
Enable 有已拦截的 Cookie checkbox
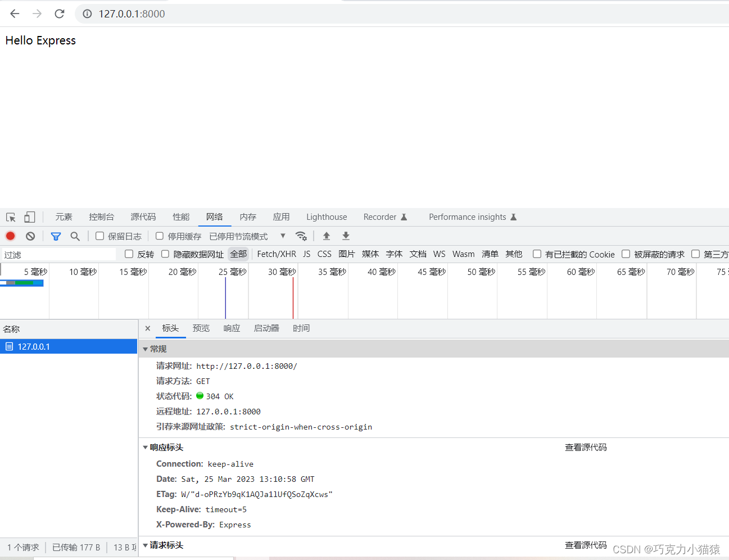[537, 254]
